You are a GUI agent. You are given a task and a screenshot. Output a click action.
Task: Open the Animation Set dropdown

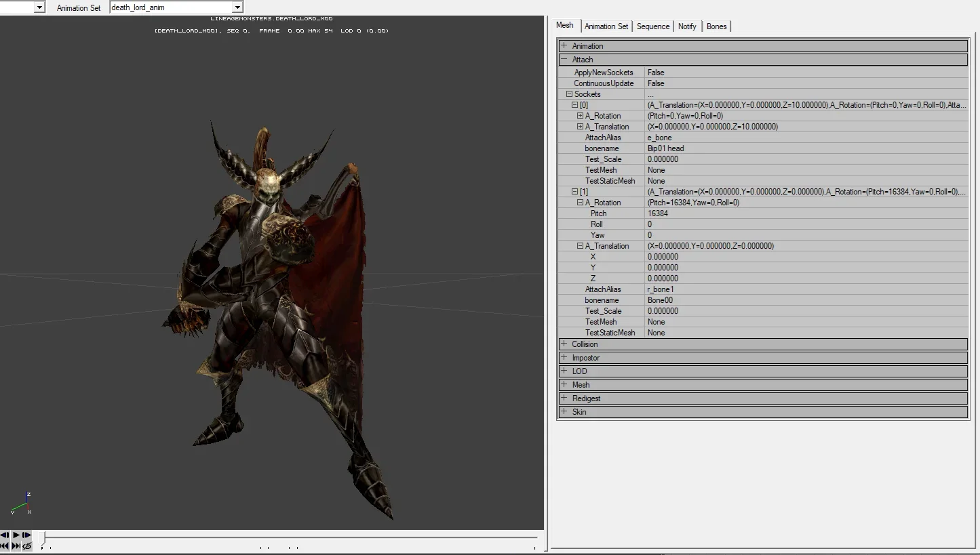click(x=237, y=7)
